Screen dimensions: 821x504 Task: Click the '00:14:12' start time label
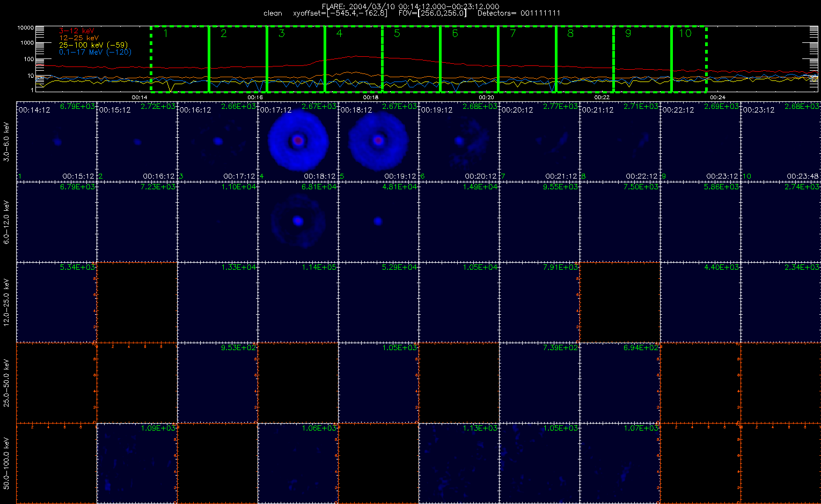pyautogui.click(x=34, y=110)
